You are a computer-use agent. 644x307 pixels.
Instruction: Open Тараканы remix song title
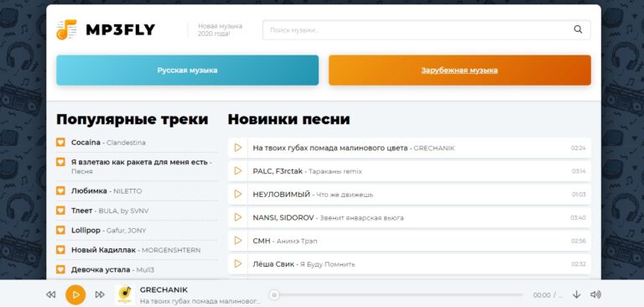(335, 171)
